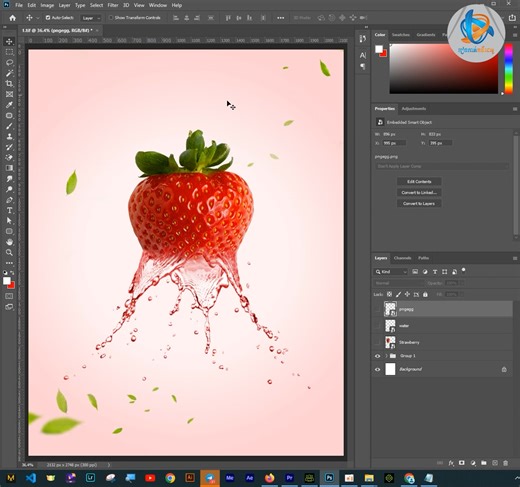Pick a color in the color field
Screen dimensions: 520x487
pos(444,68)
